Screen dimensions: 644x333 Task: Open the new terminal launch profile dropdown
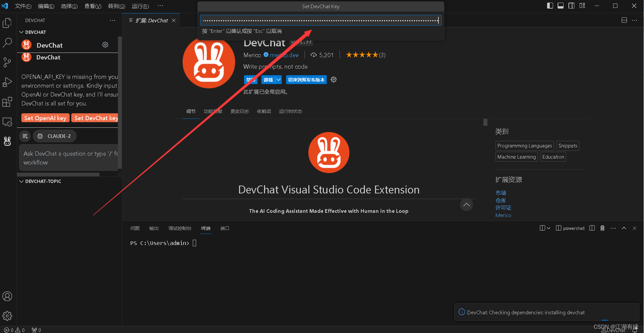coord(548,228)
